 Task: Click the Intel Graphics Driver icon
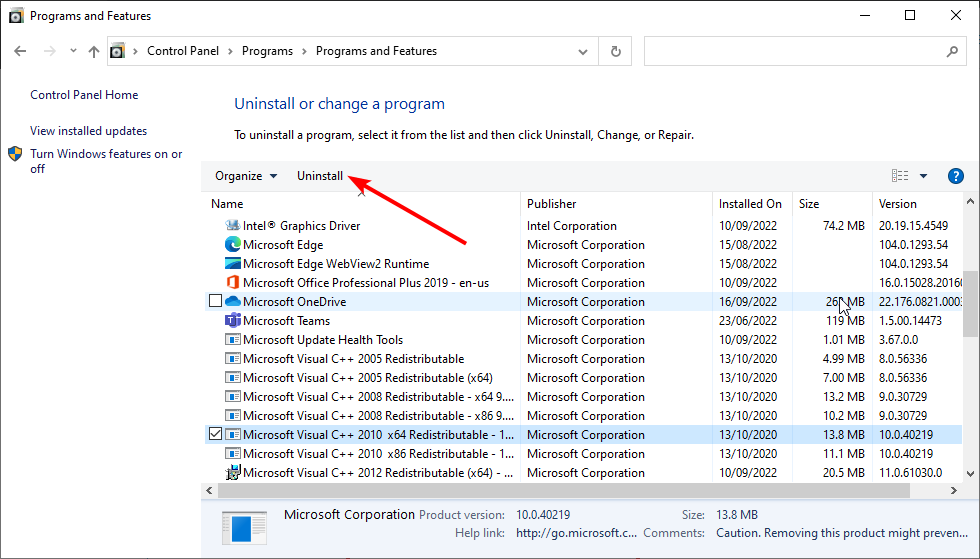pos(232,225)
